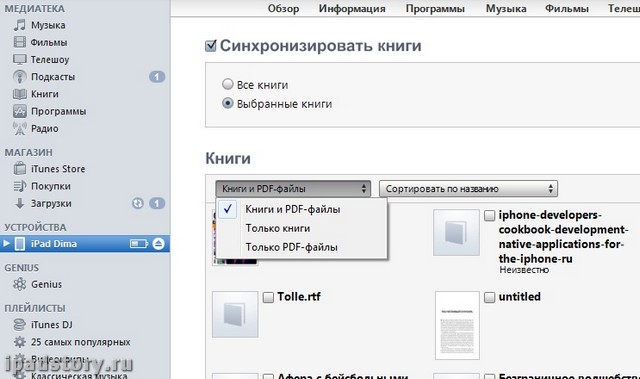Image resolution: width=640 pixels, height=379 pixels.
Task: Click the Tolle.rtf book title
Action: click(299, 297)
